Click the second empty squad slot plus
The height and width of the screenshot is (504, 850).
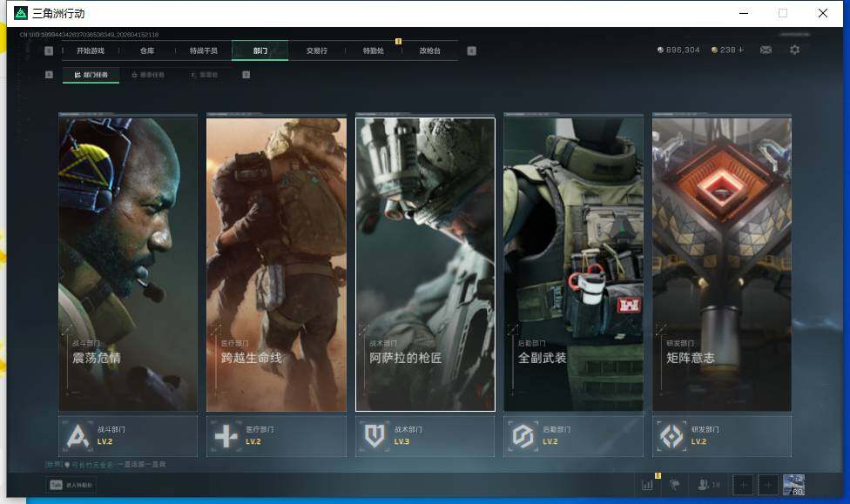pyautogui.click(x=767, y=485)
